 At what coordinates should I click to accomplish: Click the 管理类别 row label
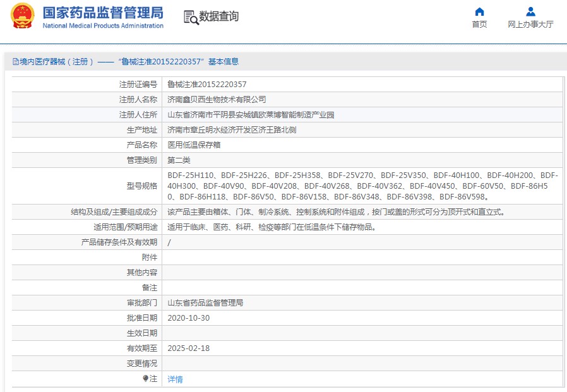point(141,160)
